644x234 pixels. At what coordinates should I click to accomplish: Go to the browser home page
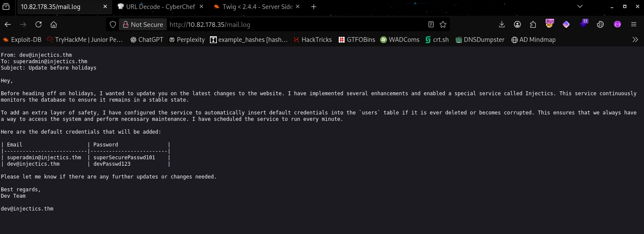(x=53, y=24)
